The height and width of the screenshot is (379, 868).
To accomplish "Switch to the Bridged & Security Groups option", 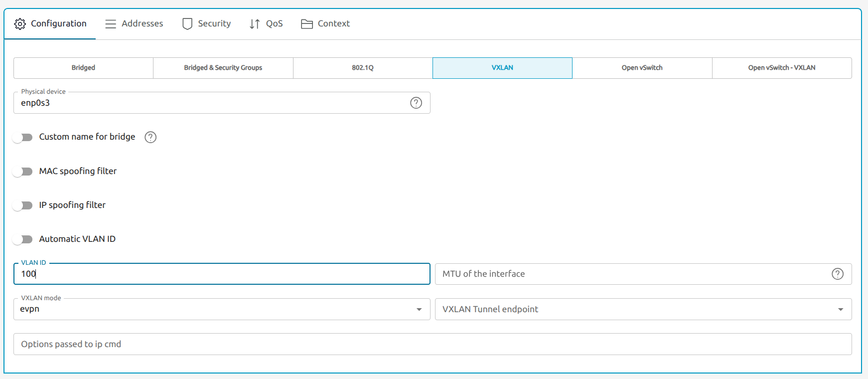I will click(x=223, y=68).
